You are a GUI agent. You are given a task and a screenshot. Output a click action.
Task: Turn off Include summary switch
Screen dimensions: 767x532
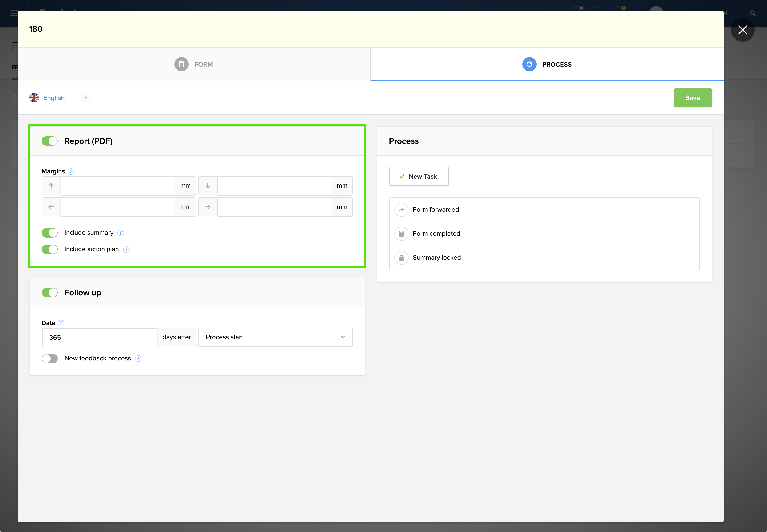click(50, 233)
